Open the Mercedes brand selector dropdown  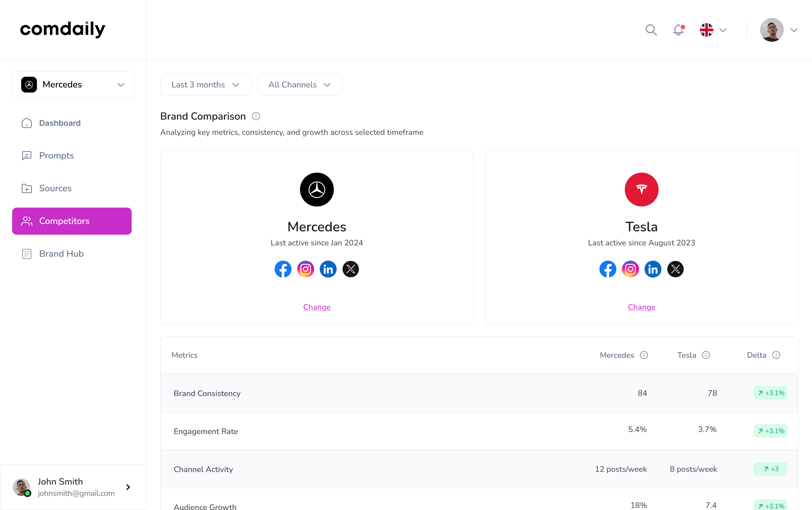[73, 85]
